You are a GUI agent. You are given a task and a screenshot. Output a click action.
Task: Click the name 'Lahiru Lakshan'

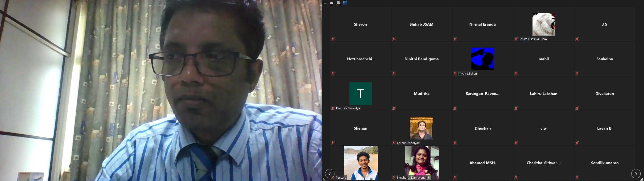tap(544, 94)
